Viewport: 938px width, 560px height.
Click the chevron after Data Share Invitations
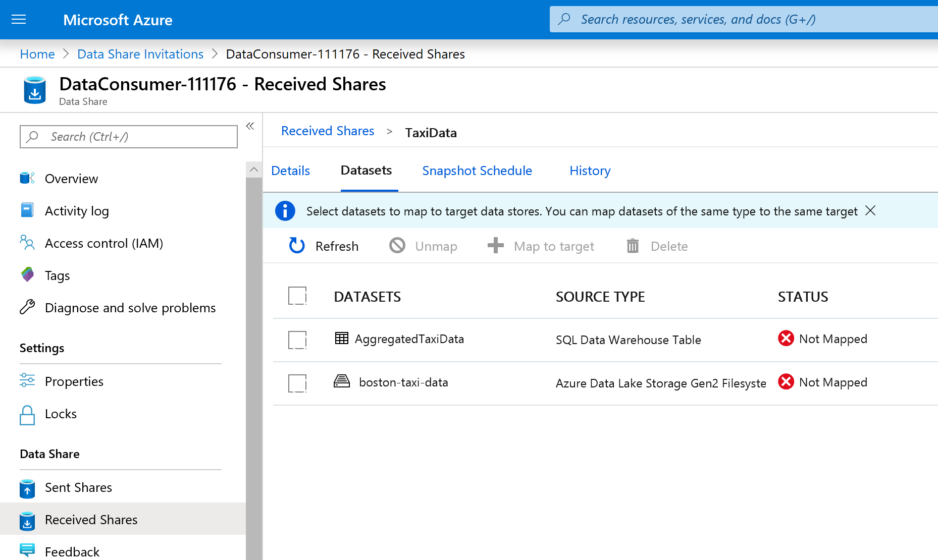point(215,54)
